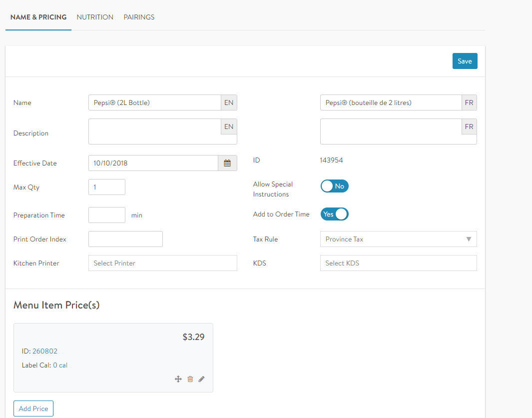Open the Tax Rule dropdown

tap(398, 239)
